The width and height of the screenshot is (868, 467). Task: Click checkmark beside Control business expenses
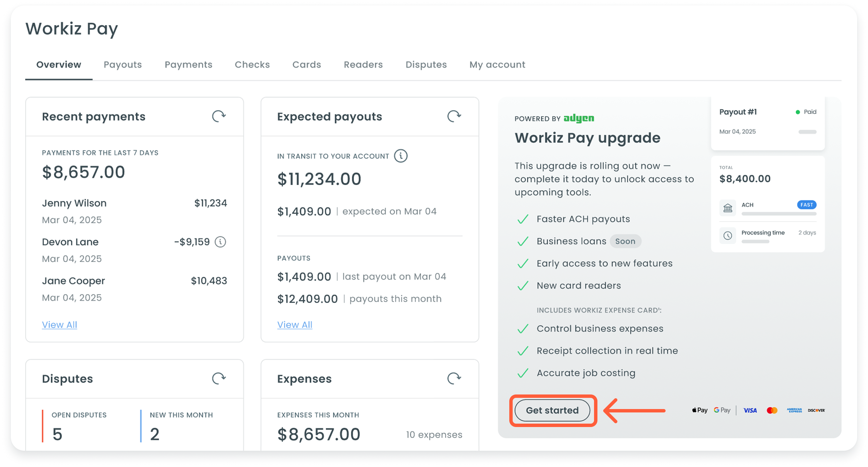coord(523,329)
